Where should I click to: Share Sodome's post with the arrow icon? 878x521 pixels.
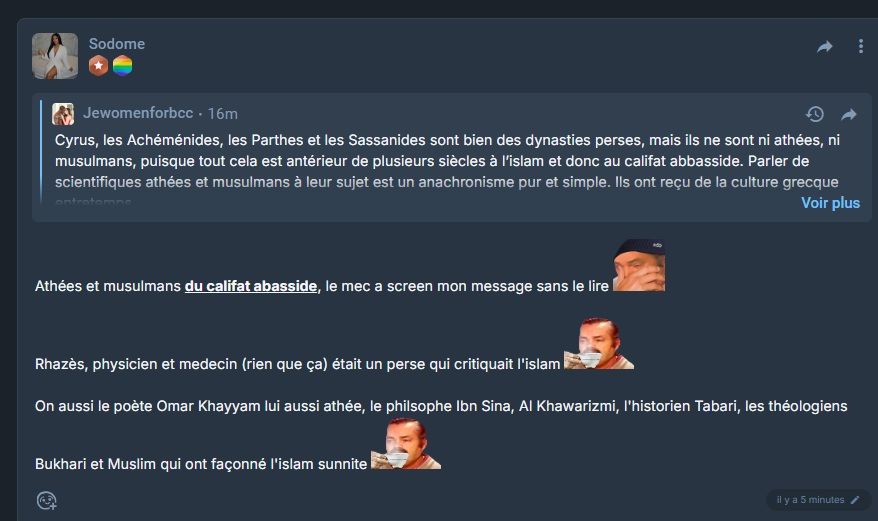click(x=825, y=46)
